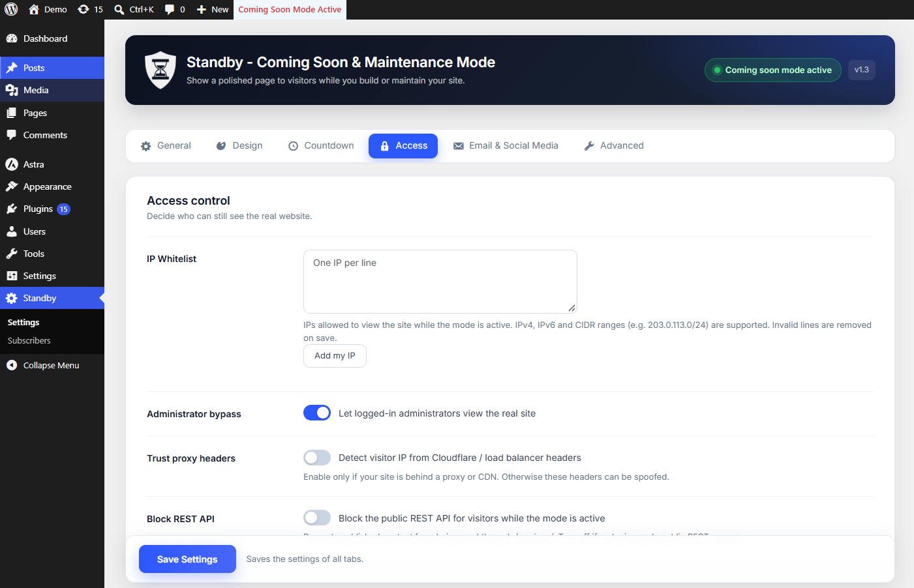Open the Demo site home icon

[x=34, y=9]
